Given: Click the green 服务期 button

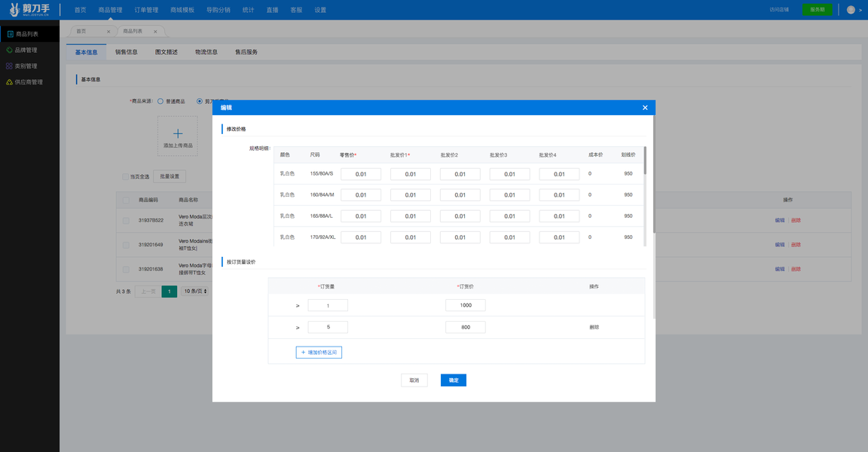Looking at the screenshot, I should click(817, 9).
